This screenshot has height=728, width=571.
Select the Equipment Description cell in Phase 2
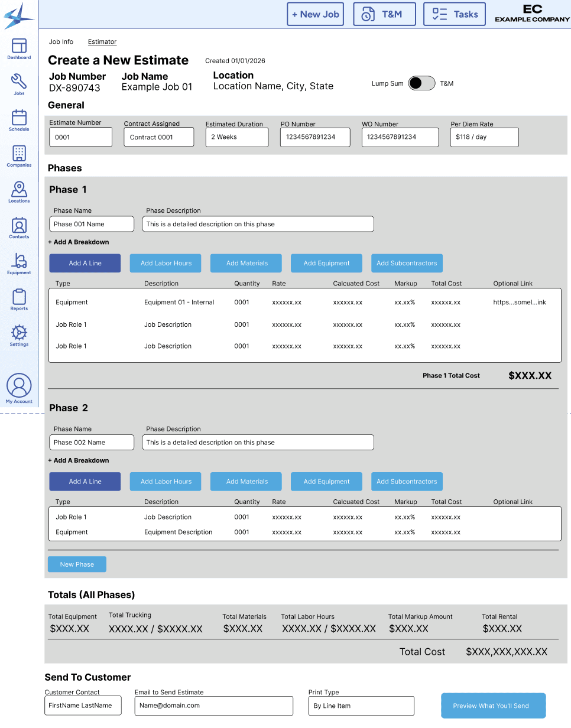pyautogui.click(x=179, y=532)
